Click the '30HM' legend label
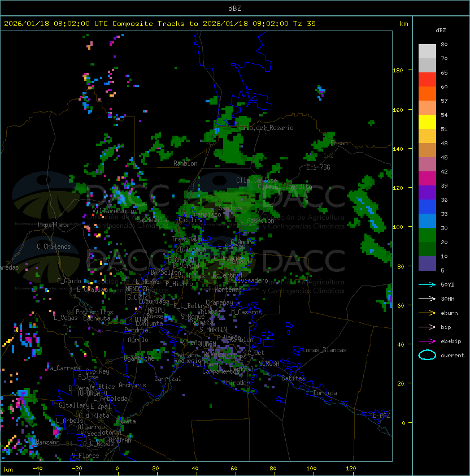Screen dimensions: 470x476 click(447, 298)
